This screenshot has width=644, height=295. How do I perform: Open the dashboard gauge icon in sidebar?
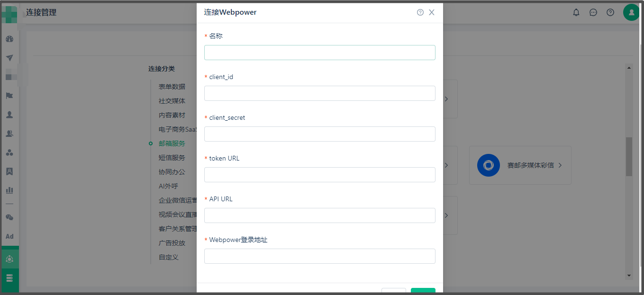pyautogui.click(x=9, y=39)
